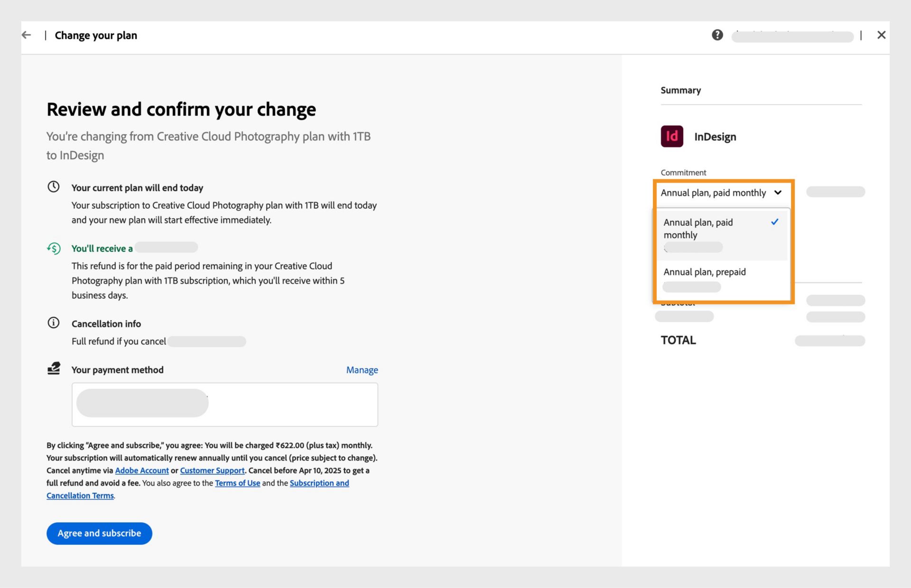Close the Change your plan dialog
911x588 pixels.
[x=881, y=35]
